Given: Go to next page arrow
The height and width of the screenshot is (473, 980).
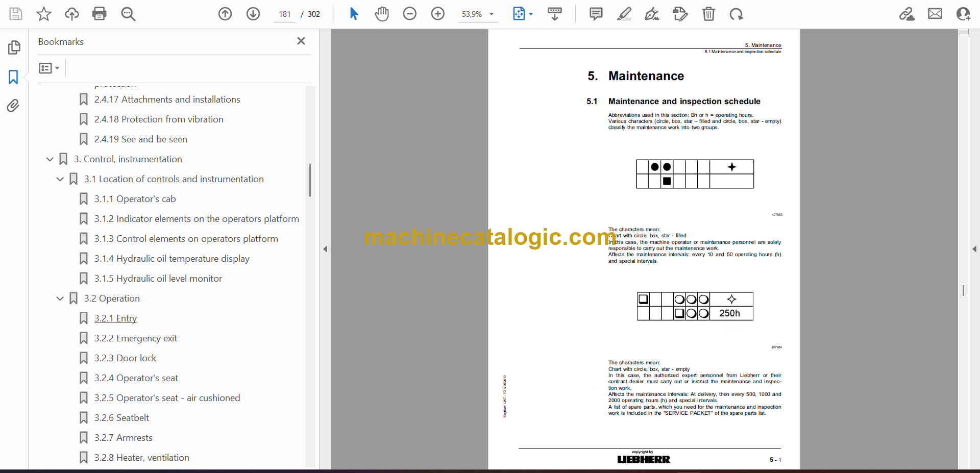Looking at the screenshot, I should click(253, 14).
